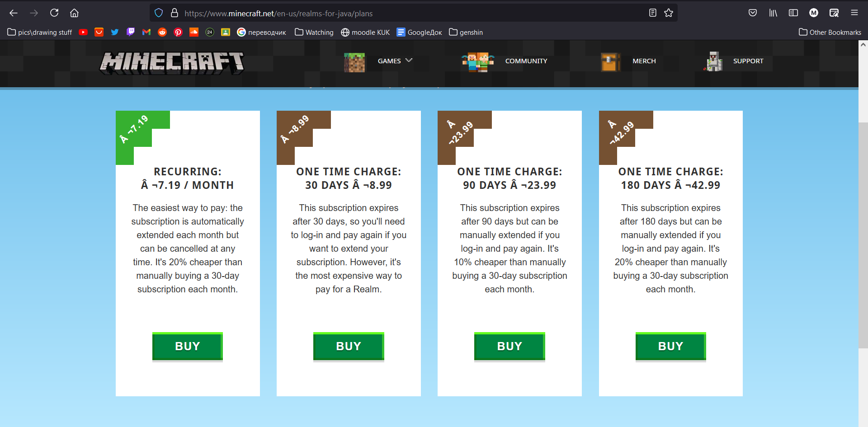Open the GoogleДок bookmark

(420, 32)
